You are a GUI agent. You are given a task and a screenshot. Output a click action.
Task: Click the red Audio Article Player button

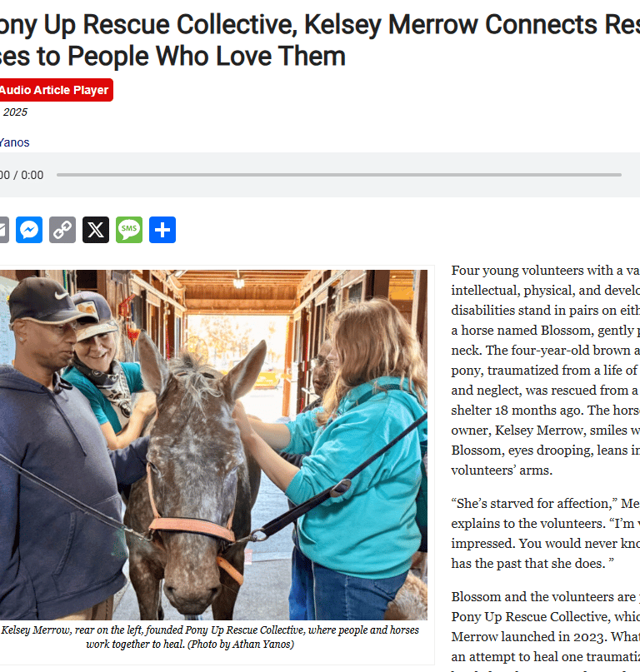point(56,90)
